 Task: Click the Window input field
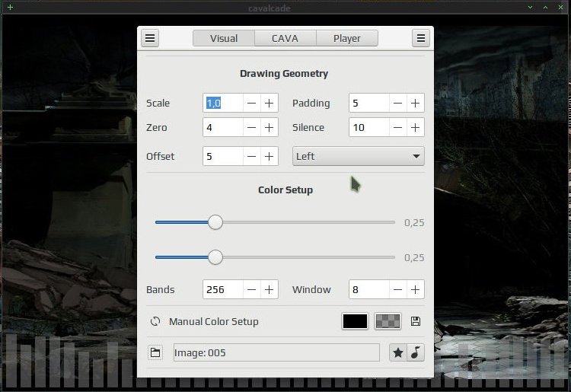coord(369,289)
